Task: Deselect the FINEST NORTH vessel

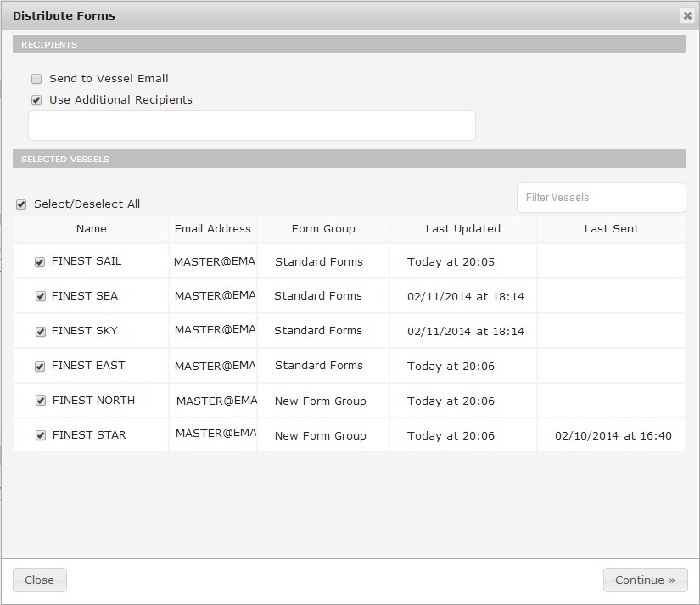Action: tap(39, 401)
